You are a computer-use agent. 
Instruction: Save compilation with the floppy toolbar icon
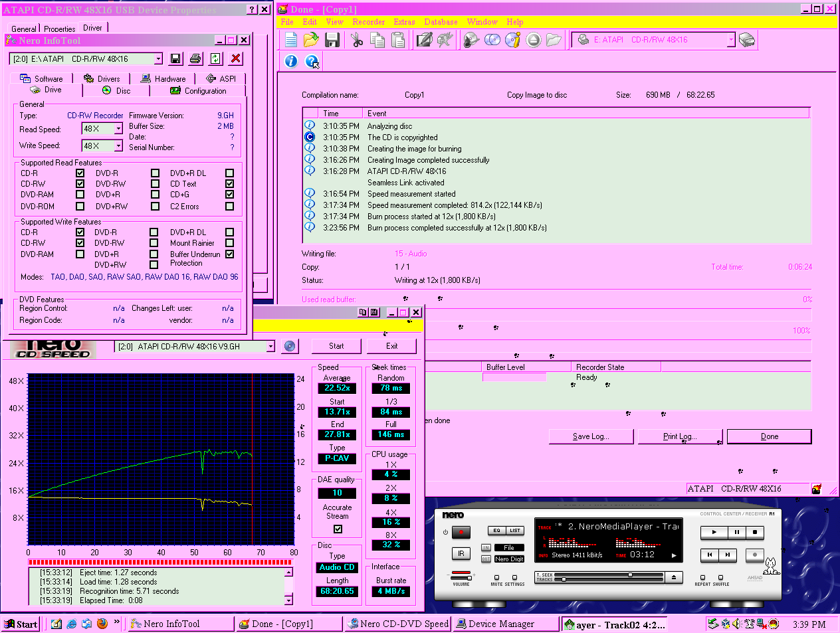(x=332, y=40)
